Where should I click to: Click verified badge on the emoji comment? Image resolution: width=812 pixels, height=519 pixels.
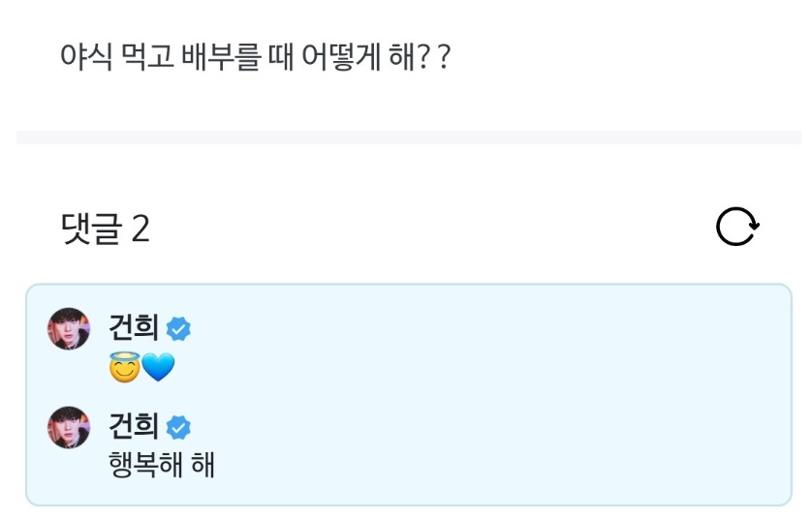coord(178,329)
